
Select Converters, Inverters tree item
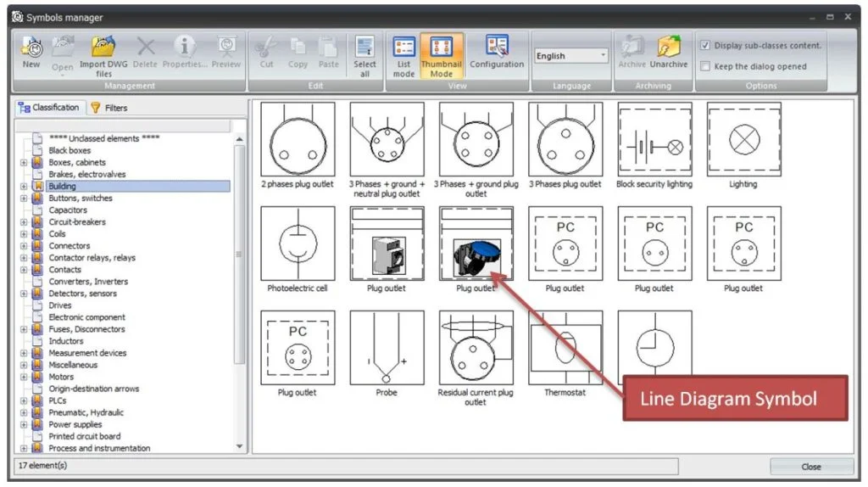click(x=88, y=282)
